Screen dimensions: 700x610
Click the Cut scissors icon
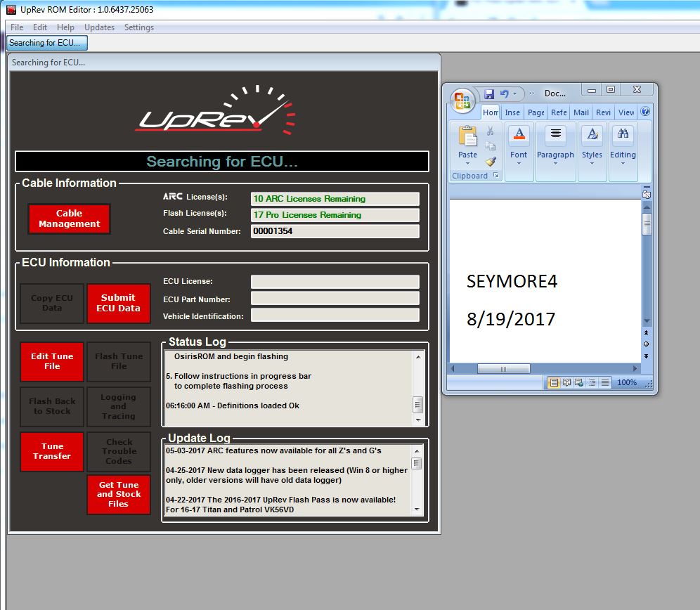[491, 131]
